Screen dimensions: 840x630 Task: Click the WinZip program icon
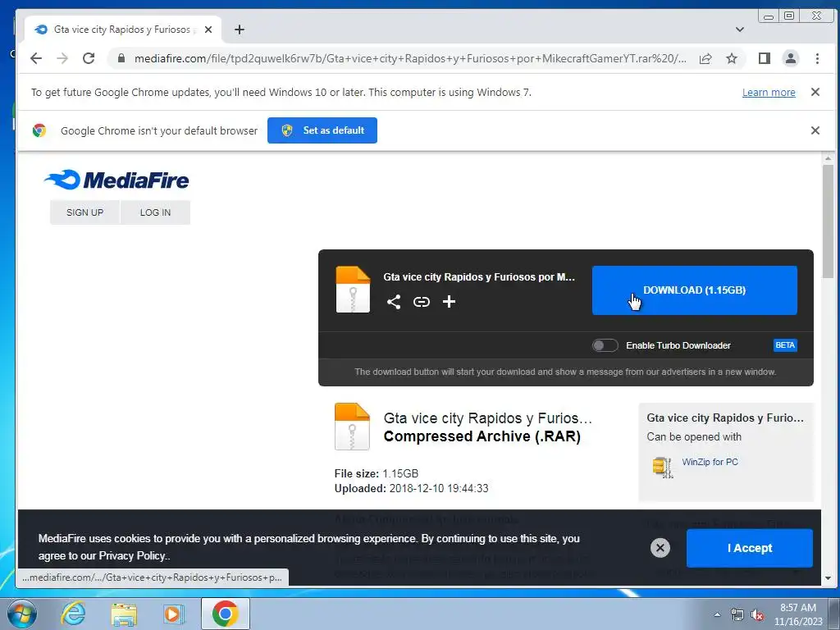pyautogui.click(x=663, y=467)
